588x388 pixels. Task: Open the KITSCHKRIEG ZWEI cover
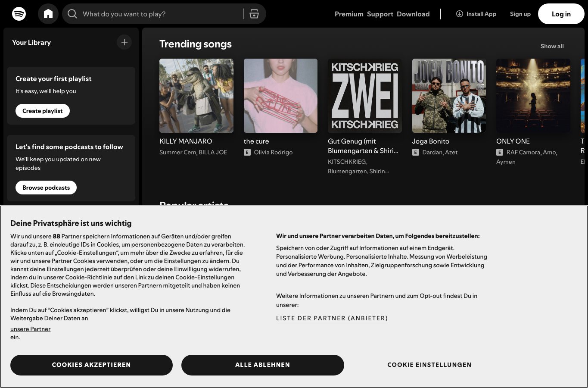365,96
